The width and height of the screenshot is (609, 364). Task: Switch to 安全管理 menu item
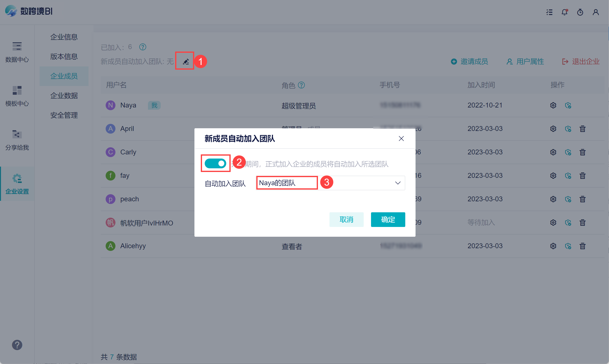(64, 115)
